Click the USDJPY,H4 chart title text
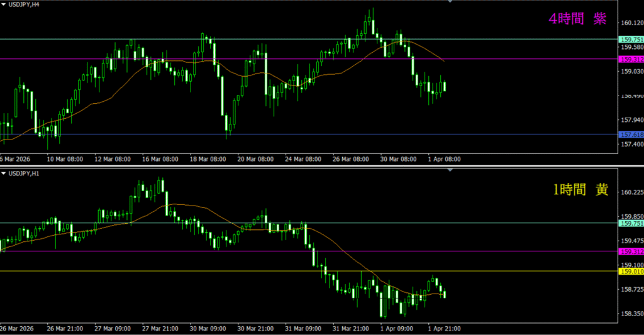 coord(26,6)
